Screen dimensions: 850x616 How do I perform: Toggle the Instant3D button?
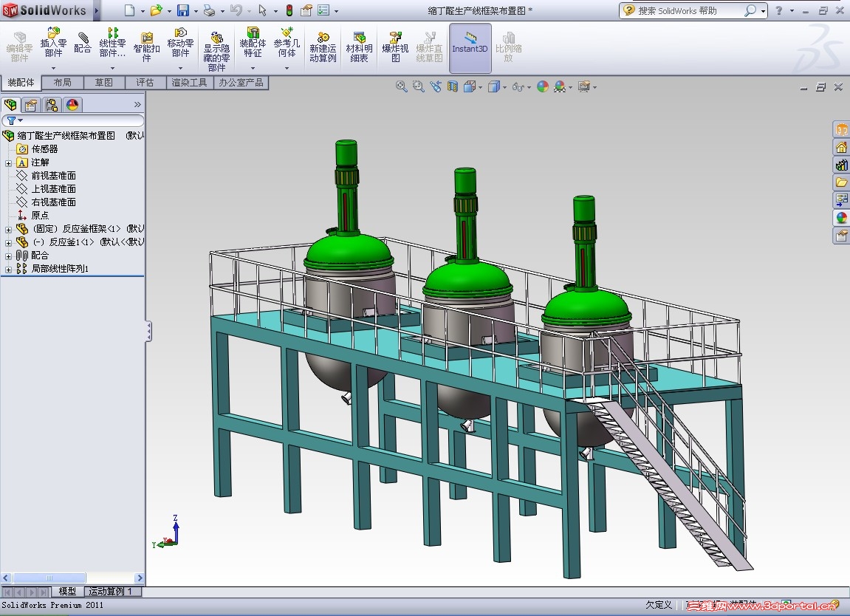tap(470, 47)
